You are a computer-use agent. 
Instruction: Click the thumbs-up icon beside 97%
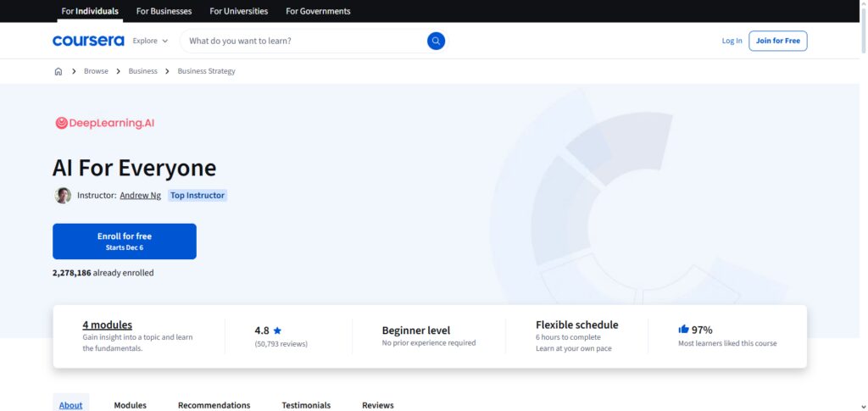684,329
